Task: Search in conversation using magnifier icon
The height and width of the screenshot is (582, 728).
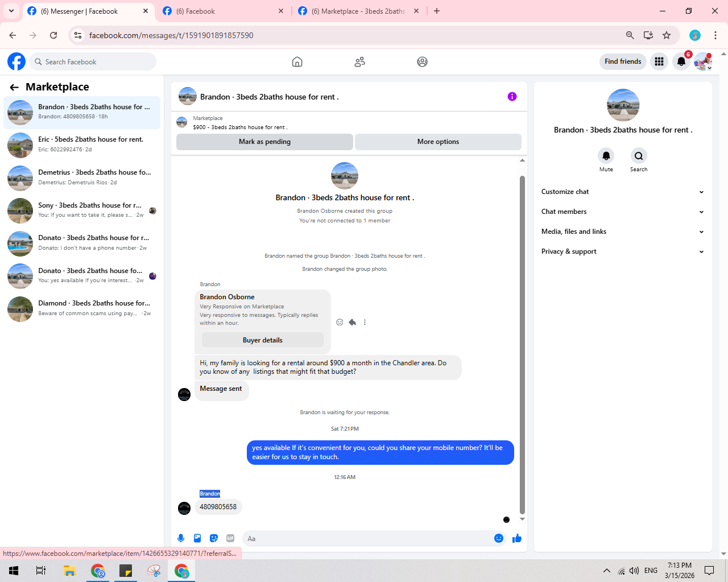Action: 639,156
